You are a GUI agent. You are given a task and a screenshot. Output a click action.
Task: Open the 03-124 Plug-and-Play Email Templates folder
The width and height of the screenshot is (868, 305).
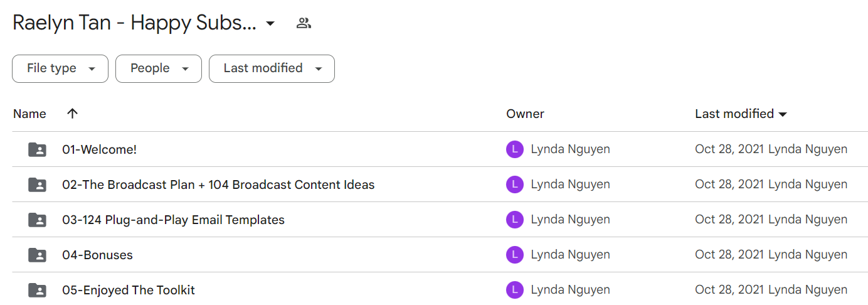173,220
